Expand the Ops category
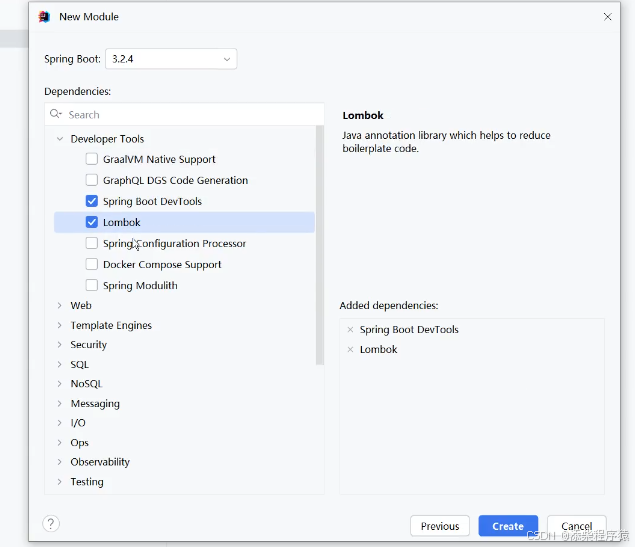635x547 pixels. point(60,443)
